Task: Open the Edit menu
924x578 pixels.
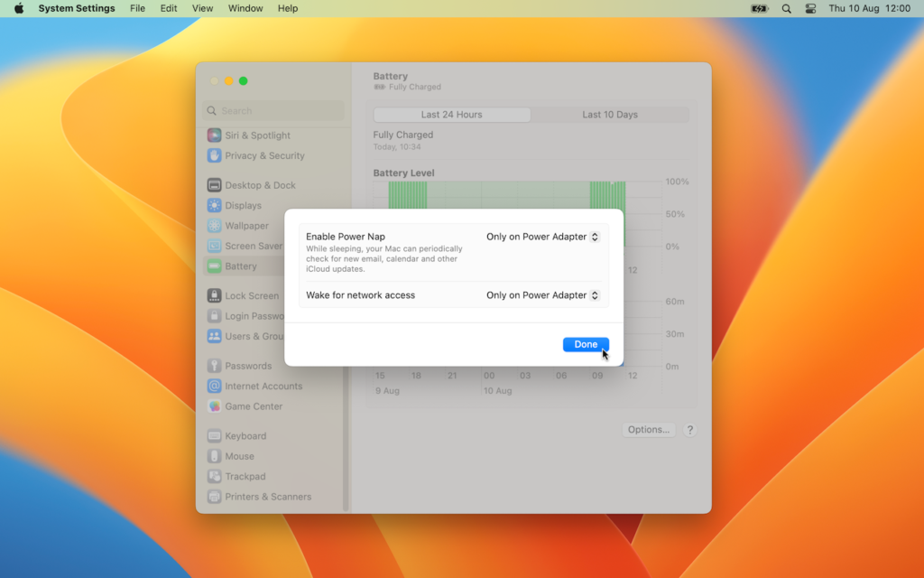Action: [x=169, y=8]
